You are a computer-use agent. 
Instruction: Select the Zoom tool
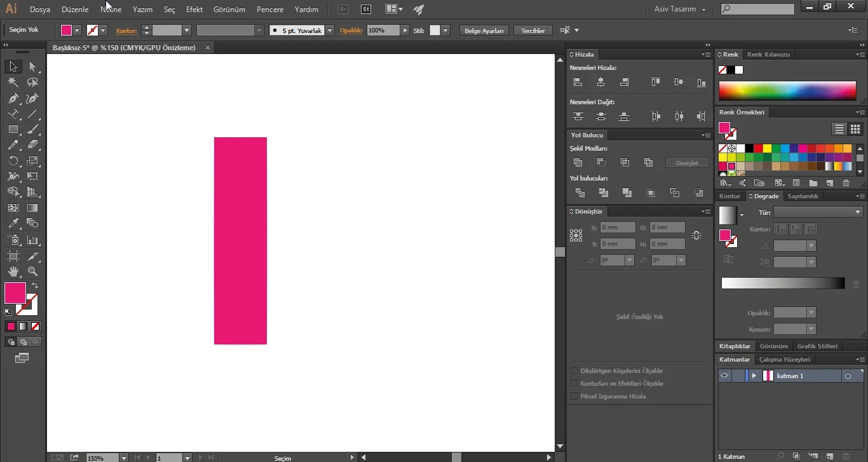coord(32,271)
